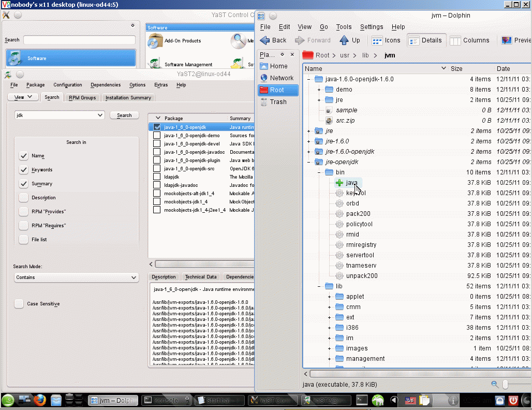The height and width of the screenshot is (410, 532).
Task: Open the Search Mode Contains dropdown
Action: (77, 277)
